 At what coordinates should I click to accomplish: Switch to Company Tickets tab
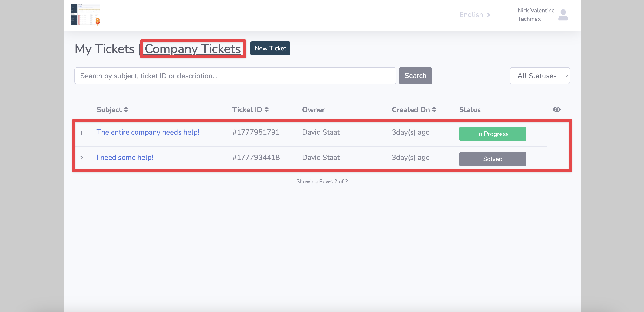click(193, 49)
